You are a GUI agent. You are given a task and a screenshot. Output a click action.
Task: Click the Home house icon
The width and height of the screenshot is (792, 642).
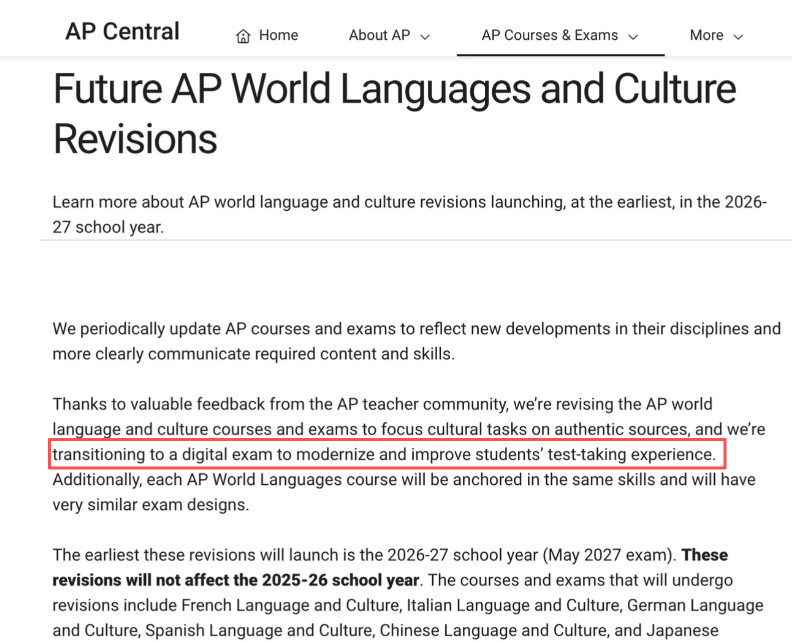243,36
